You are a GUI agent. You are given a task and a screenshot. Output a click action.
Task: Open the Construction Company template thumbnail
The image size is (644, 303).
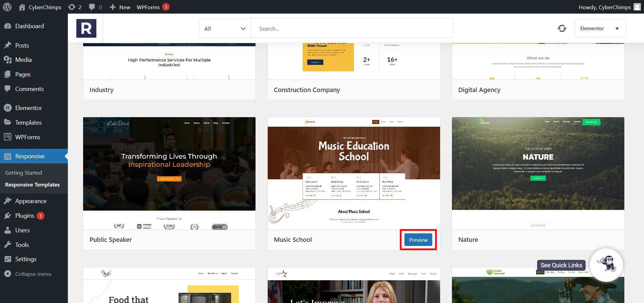coord(354,61)
